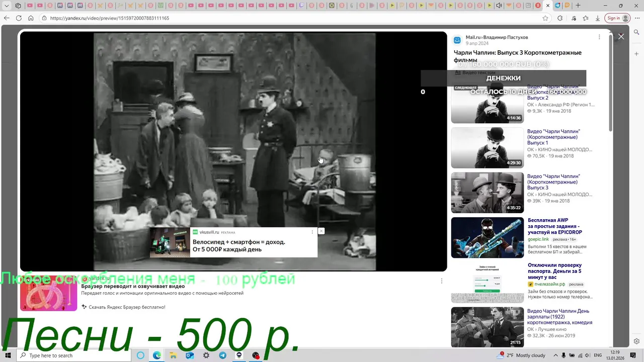Open the browser extensions icon

(x=560, y=18)
